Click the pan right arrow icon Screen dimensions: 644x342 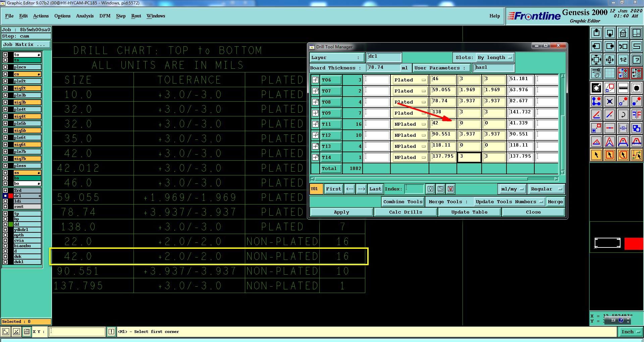[610, 46]
